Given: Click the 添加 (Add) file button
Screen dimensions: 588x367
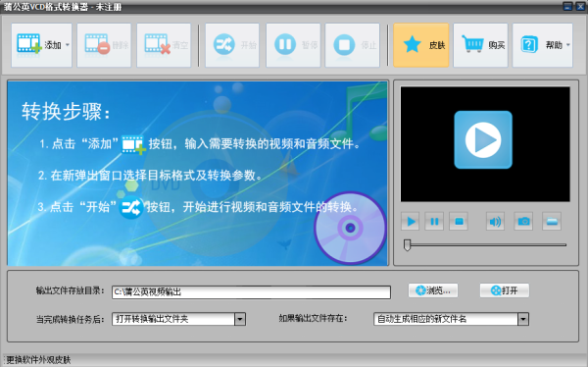Looking at the screenshot, I should (41, 45).
